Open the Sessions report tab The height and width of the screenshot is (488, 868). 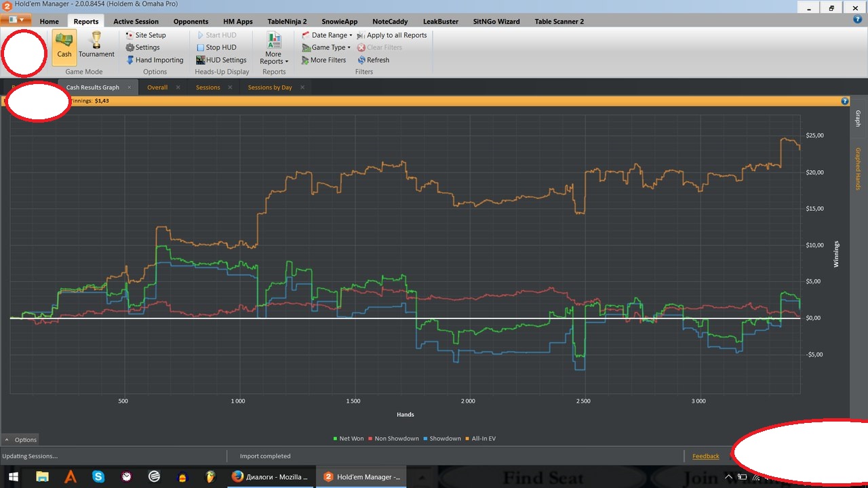[x=208, y=87]
